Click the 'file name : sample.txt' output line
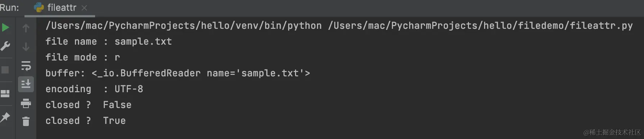644x139 pixels. point(108,41)
